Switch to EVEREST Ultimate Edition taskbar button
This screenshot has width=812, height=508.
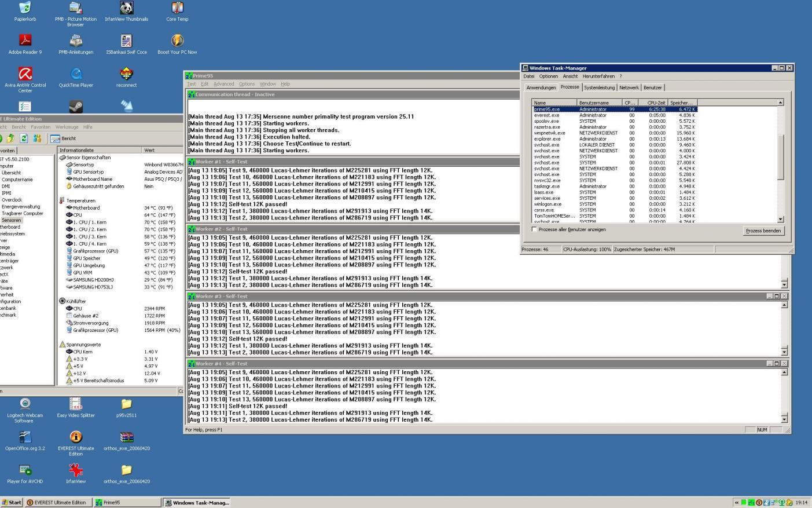click(58, 502)
